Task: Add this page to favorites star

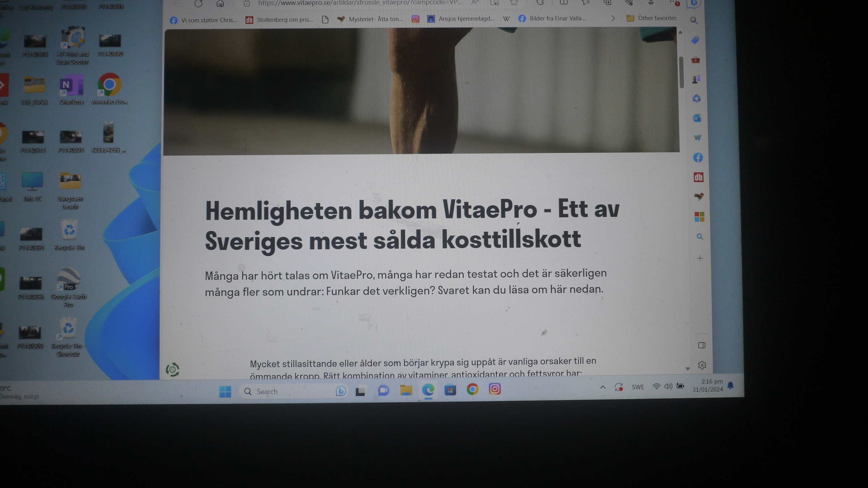Action: pos(514,3)
